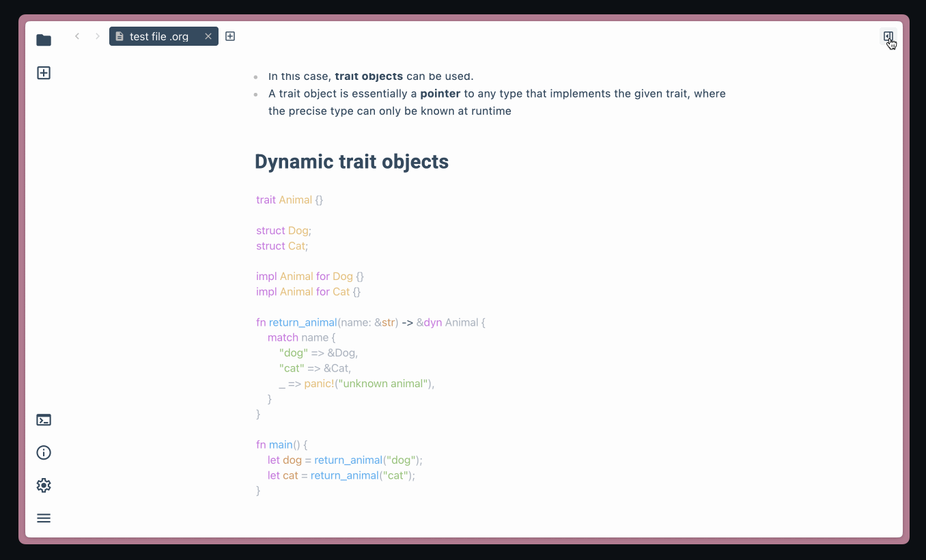Open the file explorer folder icon

(44, 40)
